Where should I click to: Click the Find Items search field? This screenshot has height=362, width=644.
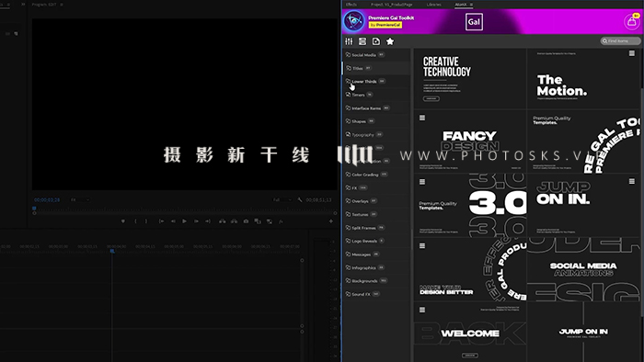(x=620, y=41)
